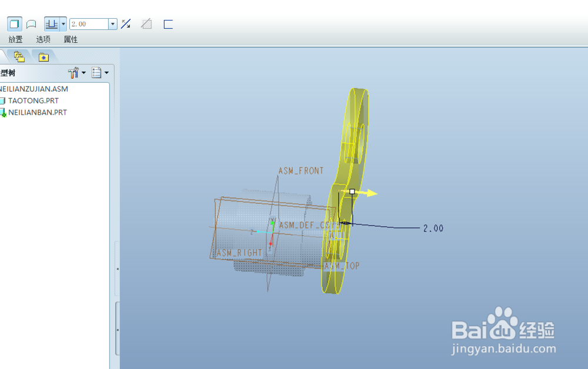Open the depth option dropdown arrow
Screen dimensions: 588x369
64,24
